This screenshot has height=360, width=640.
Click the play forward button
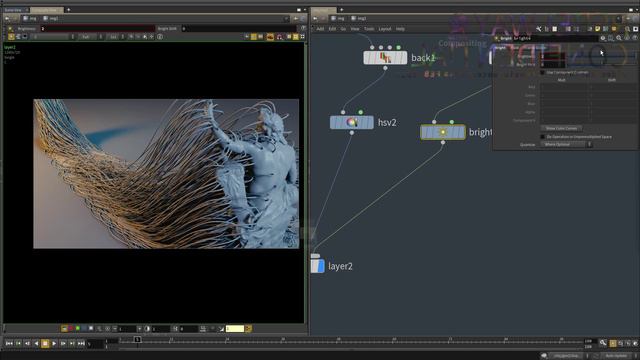tap(54, 344)
